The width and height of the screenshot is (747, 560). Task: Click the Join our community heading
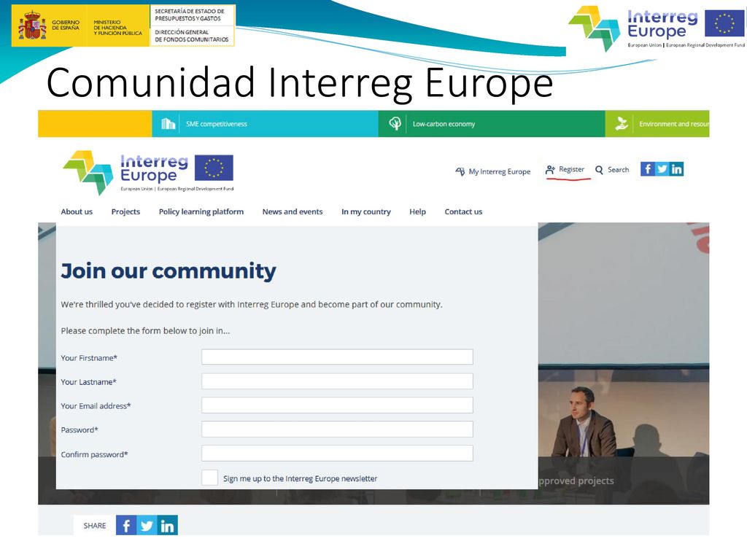pos(169,271)
